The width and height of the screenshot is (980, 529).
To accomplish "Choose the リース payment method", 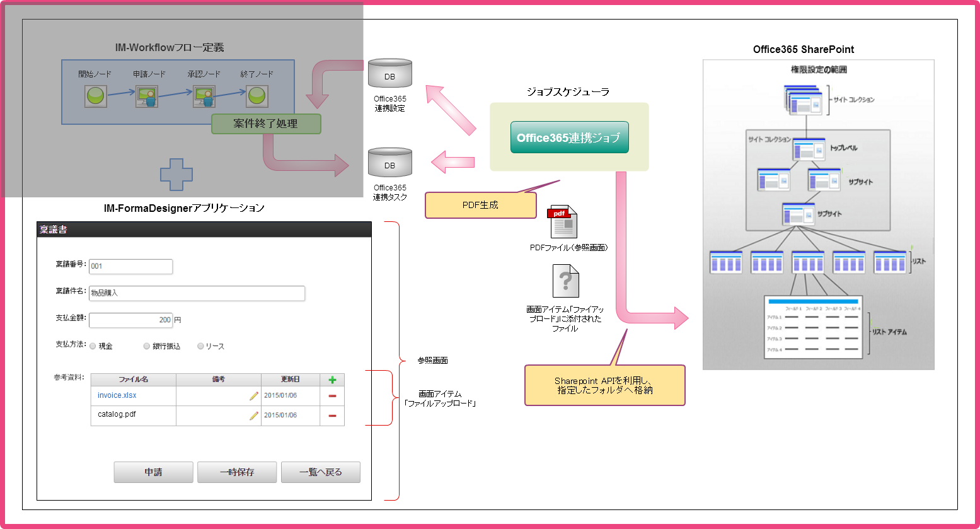I will (x=200, y=346).
